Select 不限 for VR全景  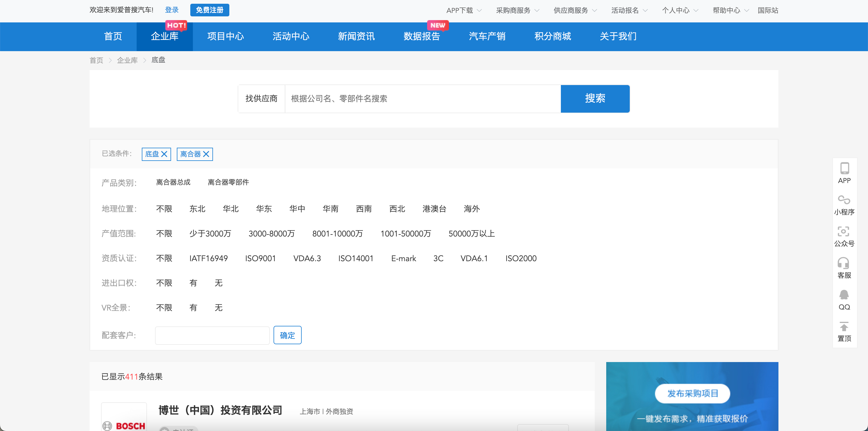tap(164, 308)
